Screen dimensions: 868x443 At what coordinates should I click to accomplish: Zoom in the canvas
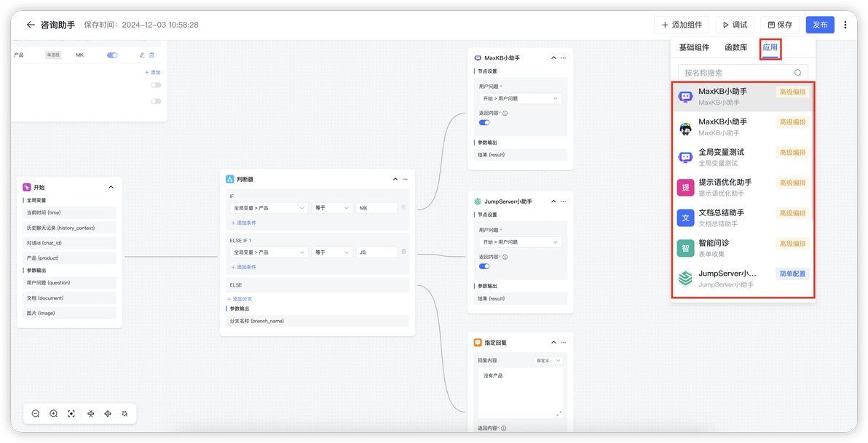pyautogui.click(x=54, y=414)
